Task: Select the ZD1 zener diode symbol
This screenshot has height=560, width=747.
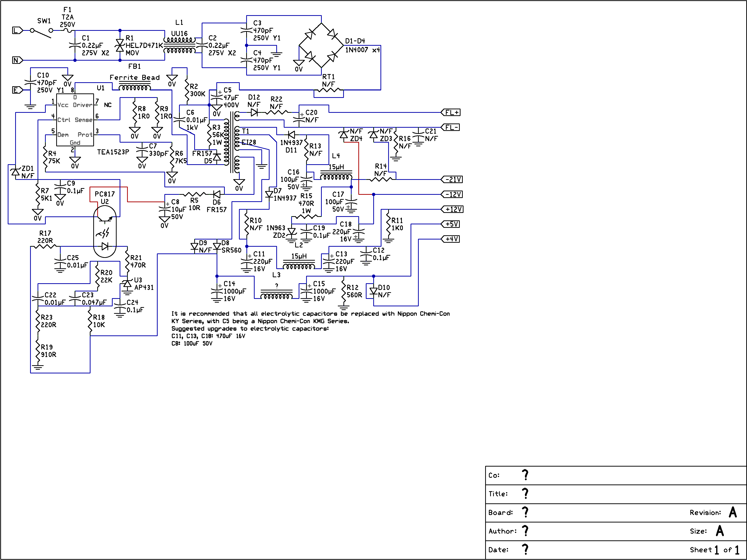Action: 15,172
